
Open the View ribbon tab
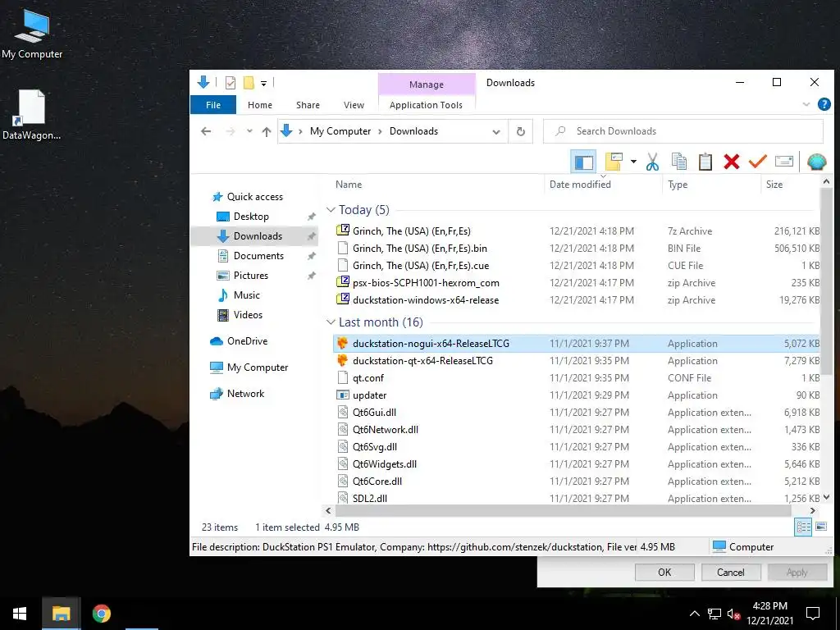tap(354, 105)
